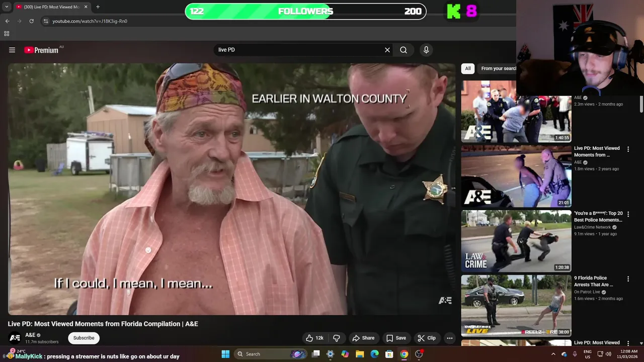Click the video title text
The image size is (644, 362).
point(103,324)
